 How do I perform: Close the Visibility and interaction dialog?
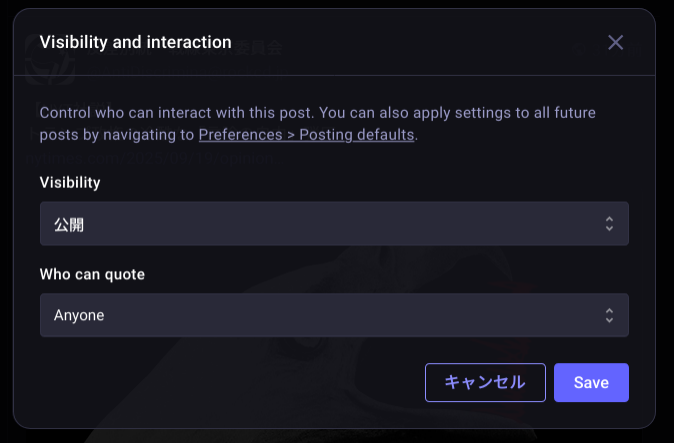[616, 42]
